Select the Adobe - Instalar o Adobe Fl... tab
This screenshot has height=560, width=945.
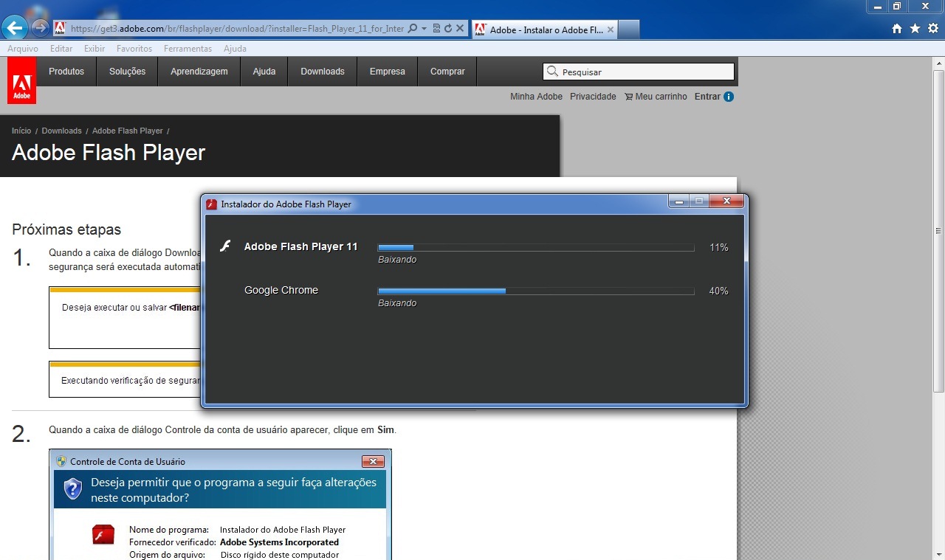(x=546, y=30)
